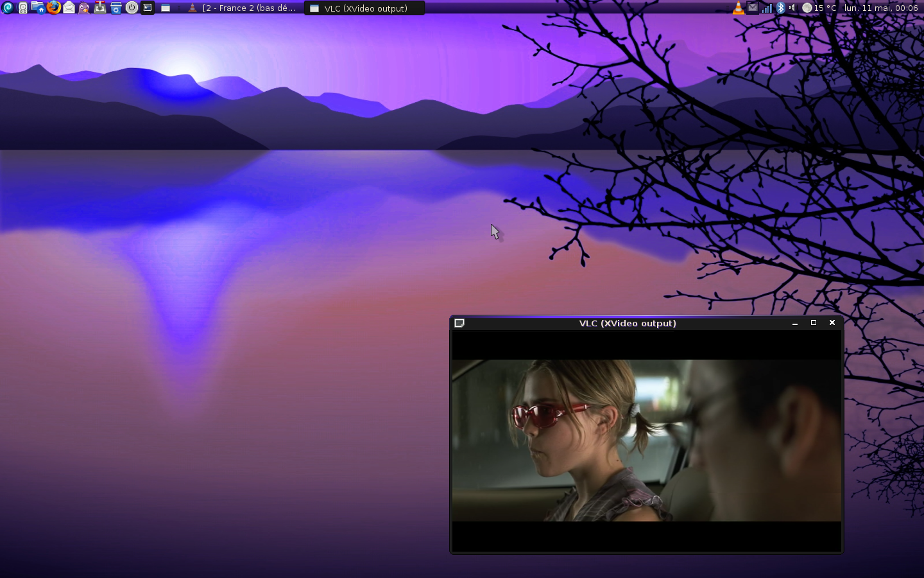Viewport: 924px width, 578px height.
Task: Switch to France 2 VLC taskbar entry
Action: 242,8
